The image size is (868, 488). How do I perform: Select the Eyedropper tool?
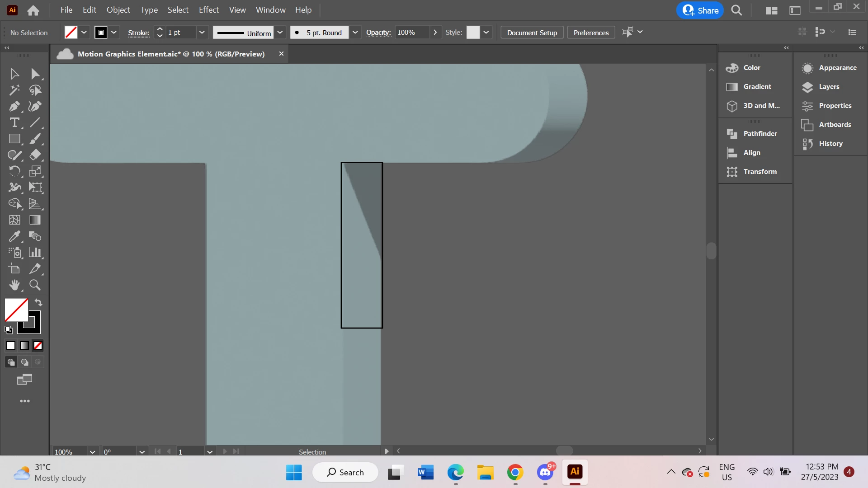pos(14,236)
